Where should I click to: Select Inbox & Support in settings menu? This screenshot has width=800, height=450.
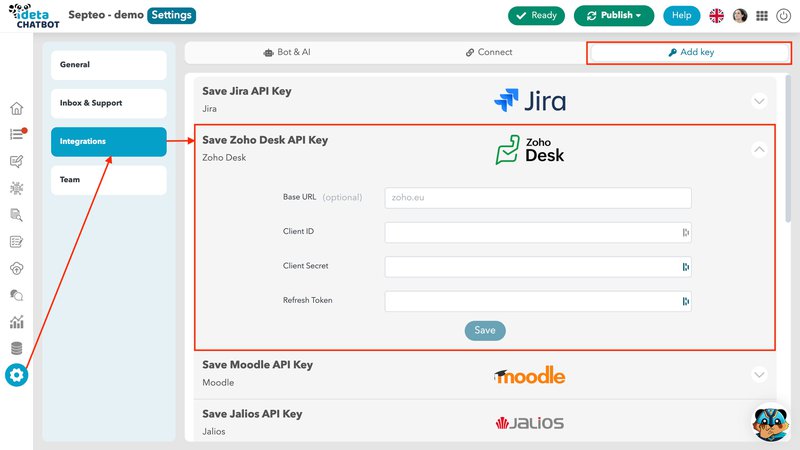109,103
